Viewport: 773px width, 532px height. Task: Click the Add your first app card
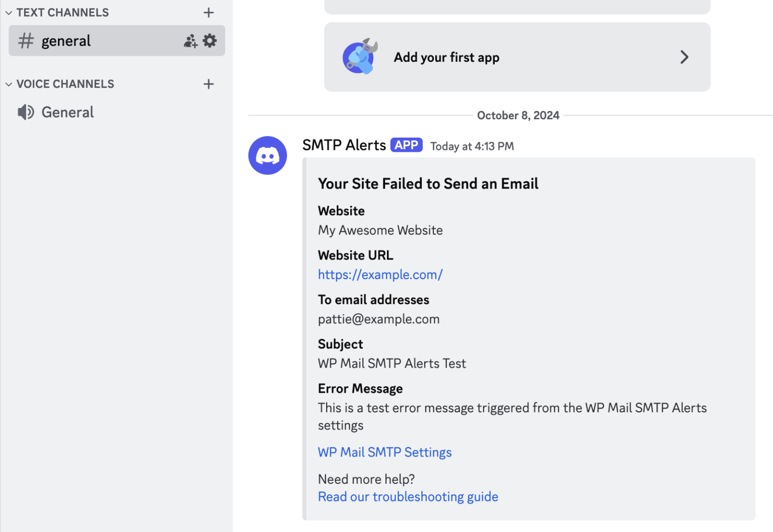[x=517, y=57]
